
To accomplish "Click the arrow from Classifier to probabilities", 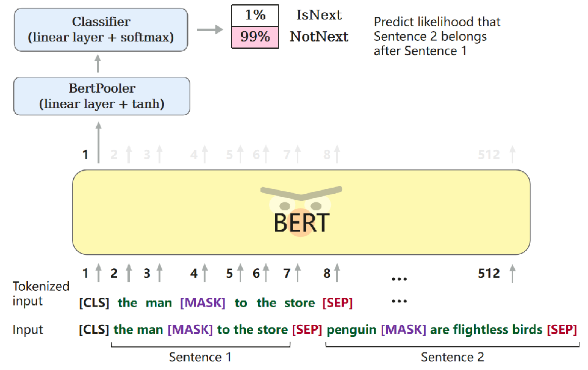I will coord(210,30).
